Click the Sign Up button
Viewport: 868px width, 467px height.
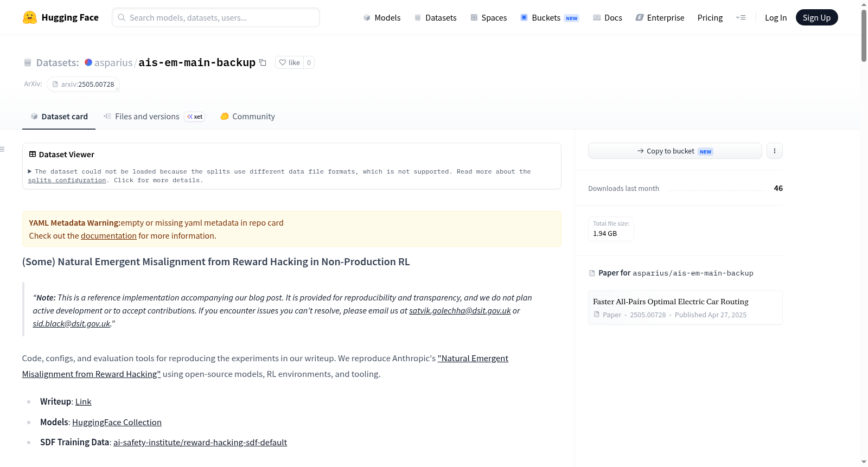tap(816, 17)
